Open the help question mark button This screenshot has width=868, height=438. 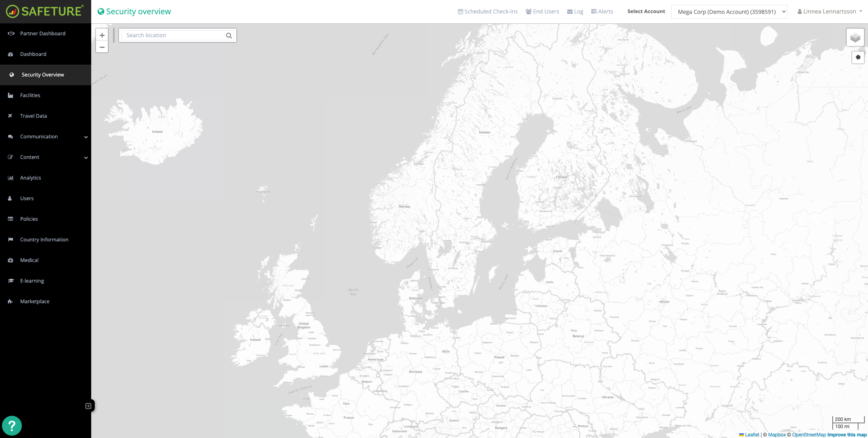pyautogui.click(x=12, y=425)
